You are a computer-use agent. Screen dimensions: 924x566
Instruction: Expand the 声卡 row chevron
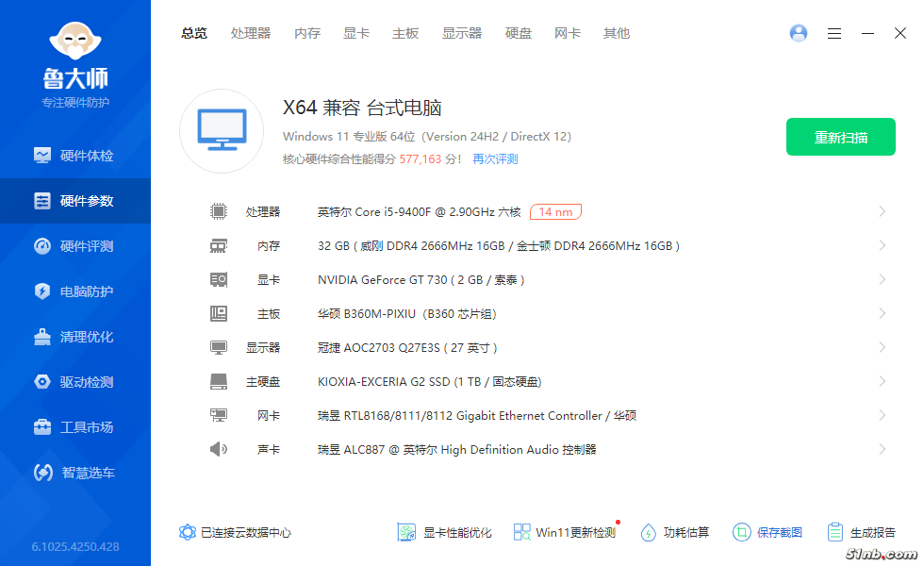coord(883,449)
